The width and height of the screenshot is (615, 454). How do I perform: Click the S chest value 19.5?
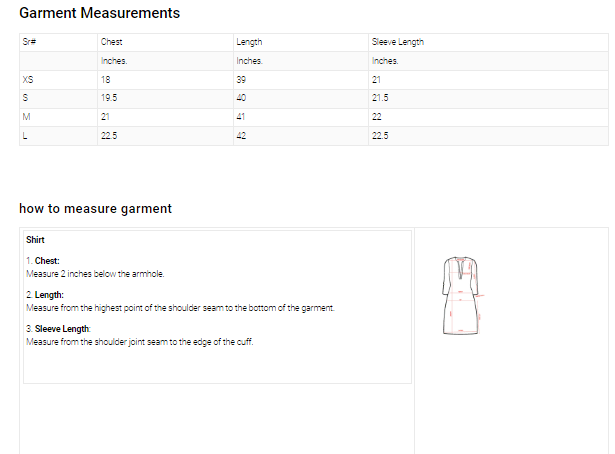tap(108, 98)
